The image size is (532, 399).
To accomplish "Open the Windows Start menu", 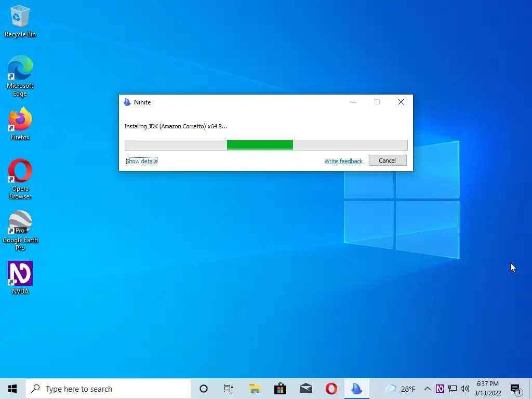I will [x=12, y=389].
